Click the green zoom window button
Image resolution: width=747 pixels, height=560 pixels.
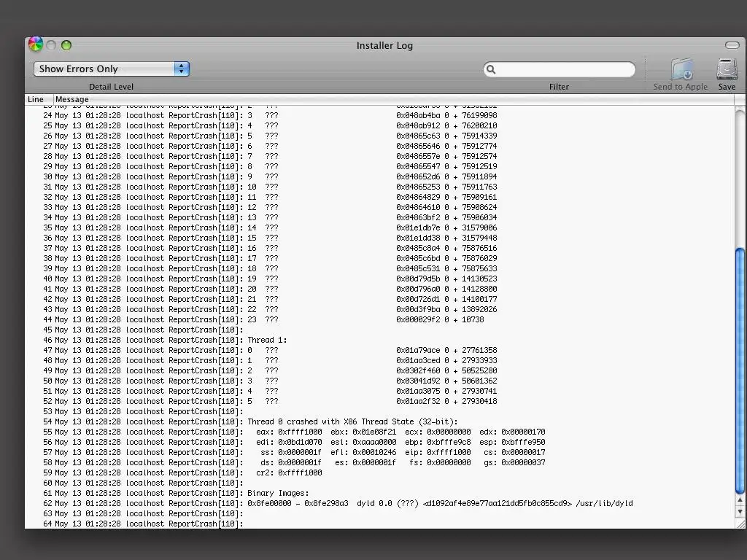coord(66,45)
